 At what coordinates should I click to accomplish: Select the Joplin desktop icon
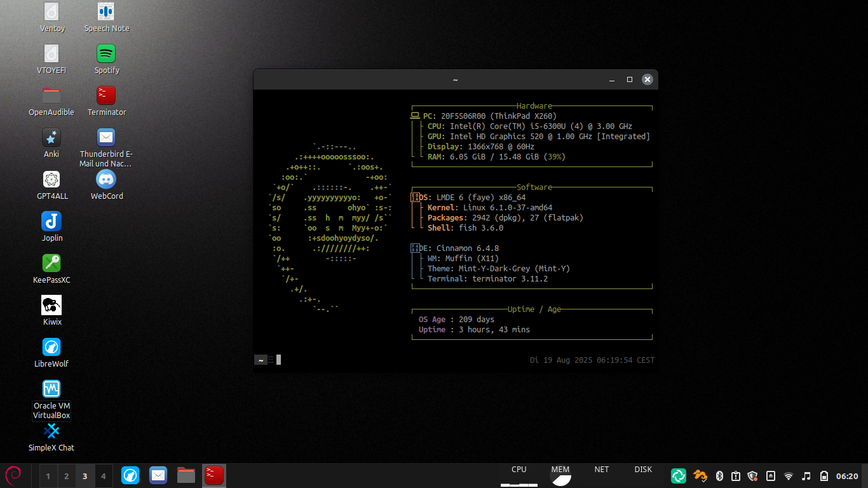[51, 221]
